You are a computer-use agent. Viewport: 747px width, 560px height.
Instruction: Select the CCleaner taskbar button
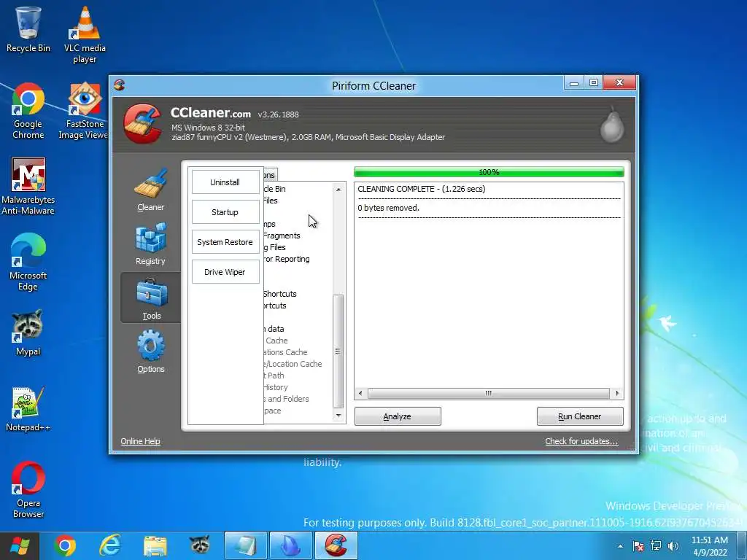(336, 545)
